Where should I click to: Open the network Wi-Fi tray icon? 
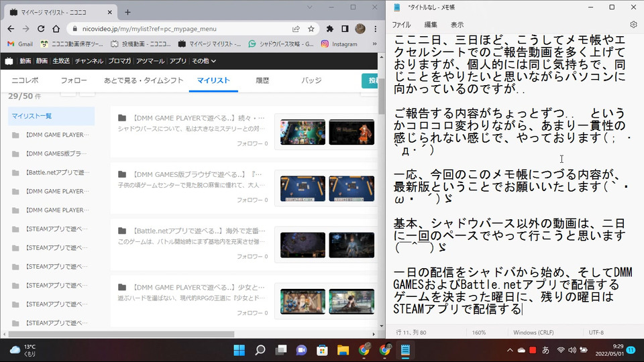pyautogui.click(x=561, y=350)
